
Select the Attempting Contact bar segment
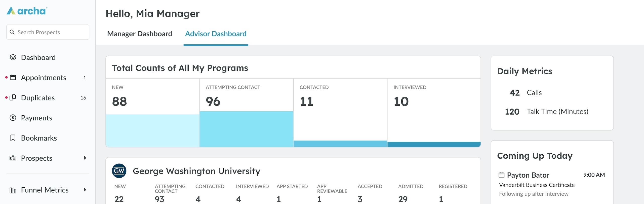point(246,129)
